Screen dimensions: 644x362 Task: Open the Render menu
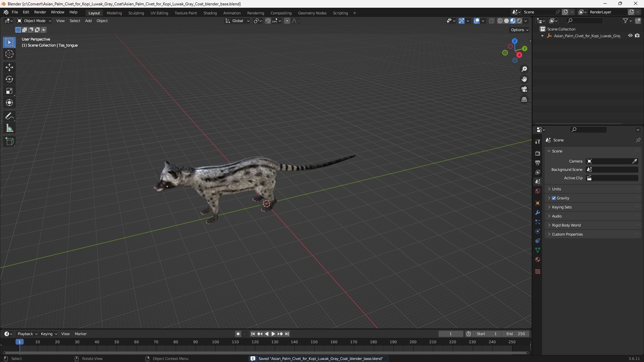tap(40, 12)
